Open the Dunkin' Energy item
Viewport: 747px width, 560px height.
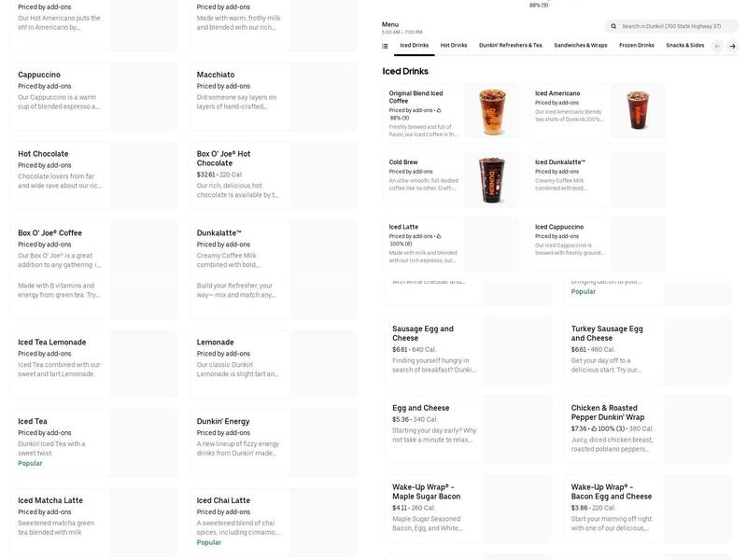(273, 443)
